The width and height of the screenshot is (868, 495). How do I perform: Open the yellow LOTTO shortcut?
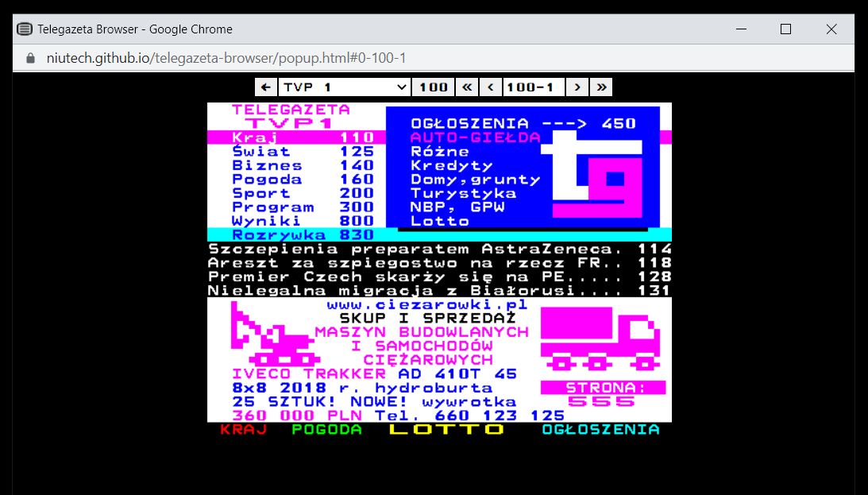tap(446, 430)
